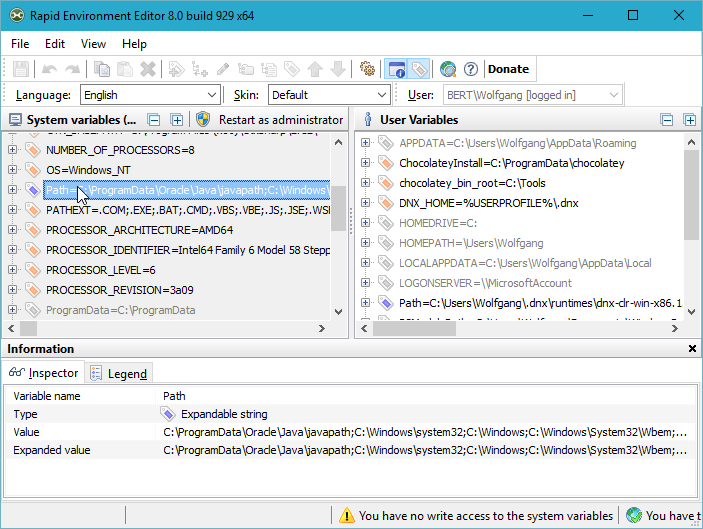Viewport: 703px width, 529px height.
Task: Click the Paste toolbar icon
Action: [125, 69]
